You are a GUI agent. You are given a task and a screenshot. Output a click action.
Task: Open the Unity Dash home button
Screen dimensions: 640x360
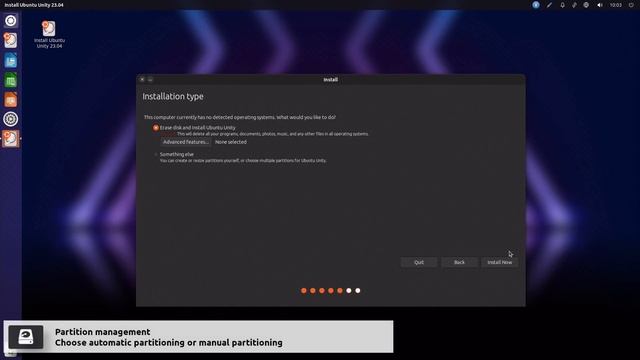click(11, 21)
